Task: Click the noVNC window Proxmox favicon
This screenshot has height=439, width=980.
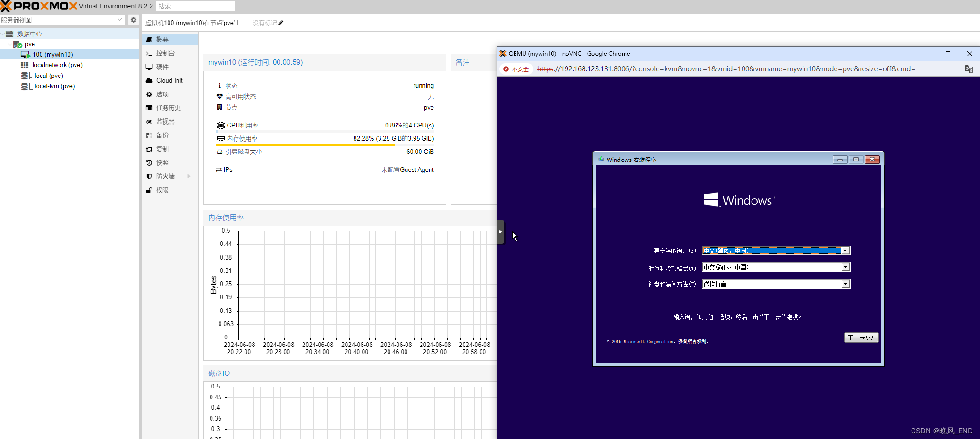Action: point(503,54)
